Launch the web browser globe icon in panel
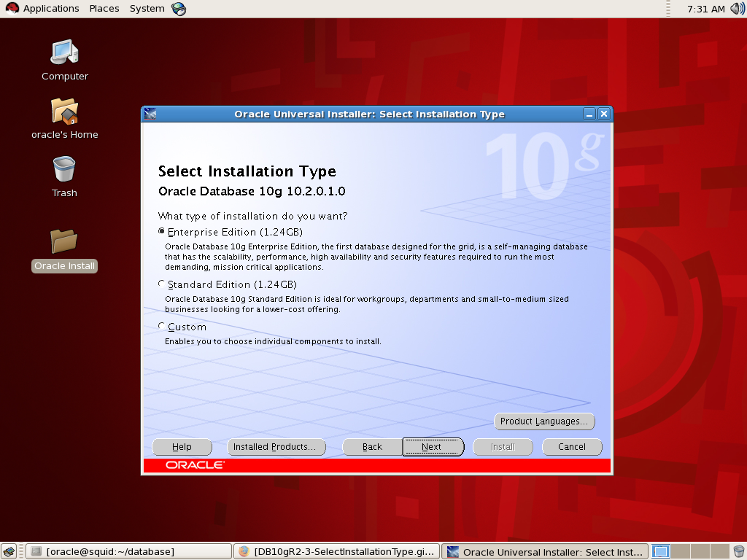This screenshot has width=747, height=560. pyautogui.click(x=179, y=9)
